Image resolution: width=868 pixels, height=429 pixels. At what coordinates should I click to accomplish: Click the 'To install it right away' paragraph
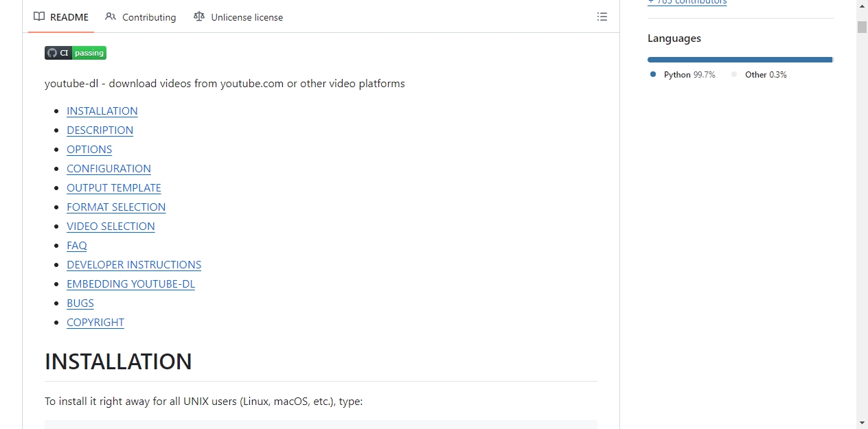pos(203,402)
